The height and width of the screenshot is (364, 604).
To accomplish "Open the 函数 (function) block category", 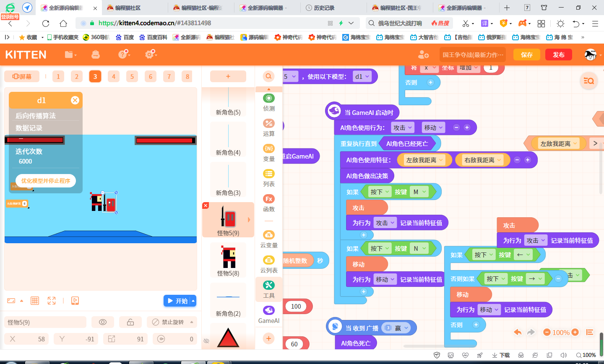I will 269,203.
